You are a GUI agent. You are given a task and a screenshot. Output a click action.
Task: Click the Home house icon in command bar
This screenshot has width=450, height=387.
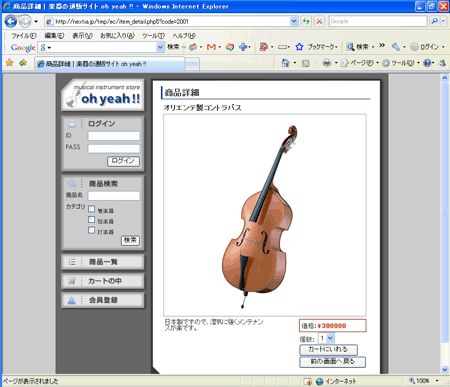tap(285, 63)
